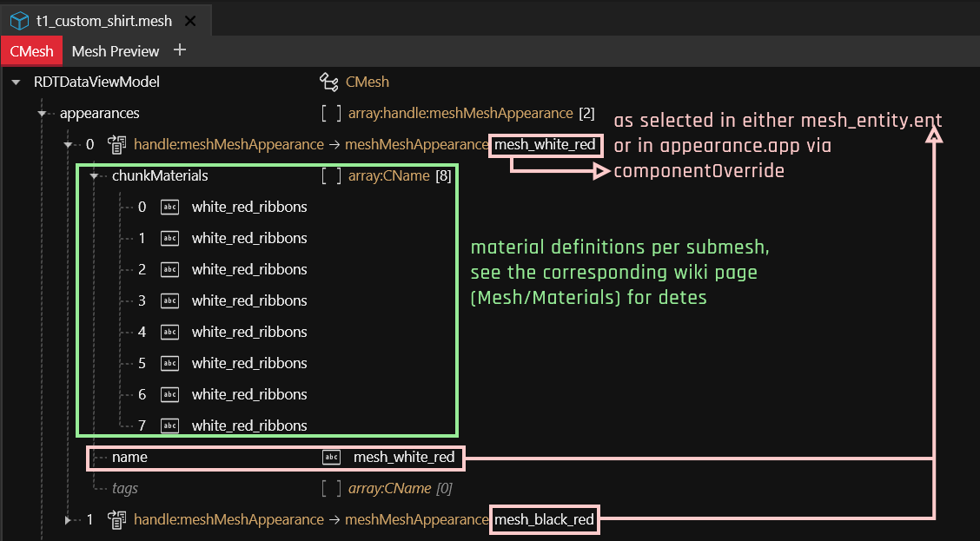Image resolution: width=980 pixels, height=541 pixels.
Task: Collapse the chunkMaterials array
Action: (95, 176)
